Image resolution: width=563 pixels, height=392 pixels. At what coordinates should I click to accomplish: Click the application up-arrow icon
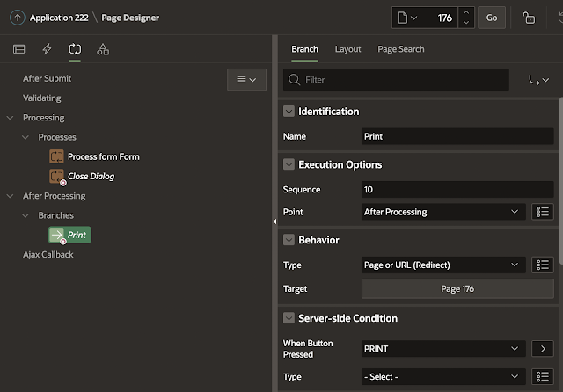(15, 18)
